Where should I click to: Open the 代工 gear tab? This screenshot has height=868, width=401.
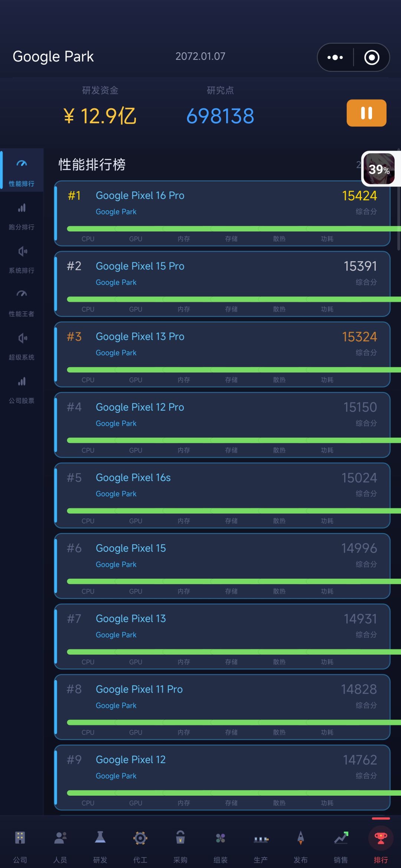coord(140,846)
